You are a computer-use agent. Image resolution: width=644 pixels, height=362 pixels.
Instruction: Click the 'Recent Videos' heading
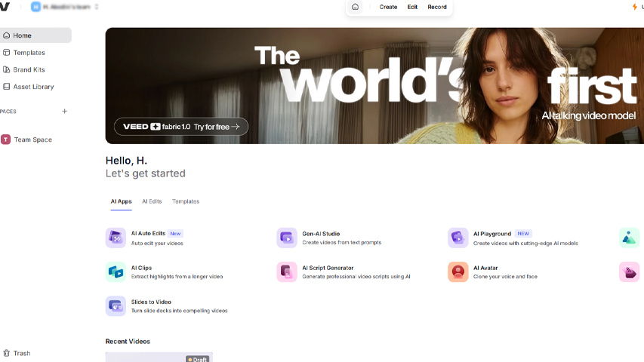[128, 341]
